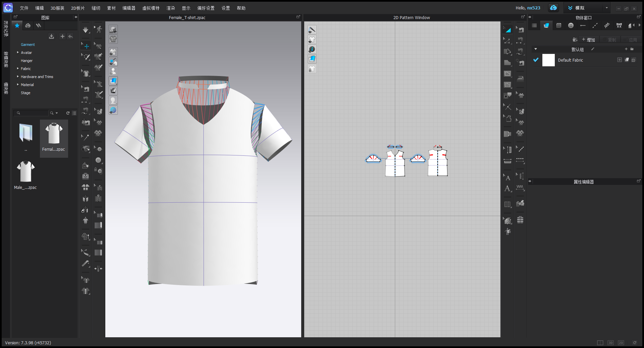Select Hanger in the library tree
The image size is (644, 348).
pyautogui.click(x=26, y=61)
